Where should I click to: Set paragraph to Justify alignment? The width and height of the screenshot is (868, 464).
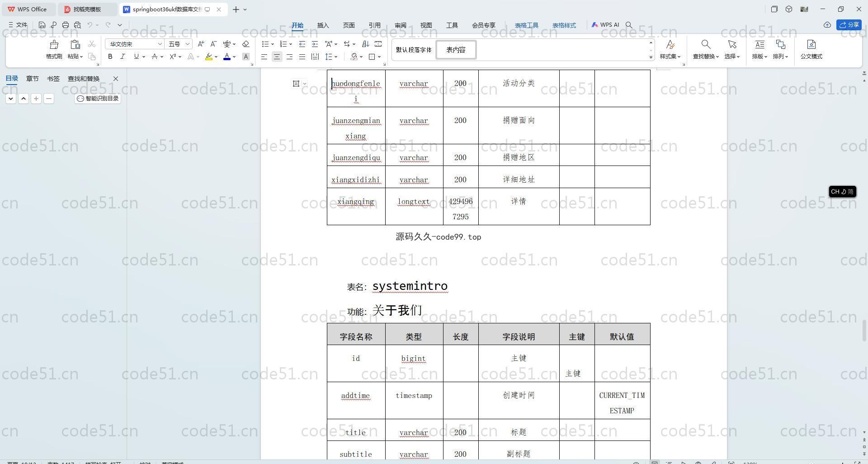[302, 57]
